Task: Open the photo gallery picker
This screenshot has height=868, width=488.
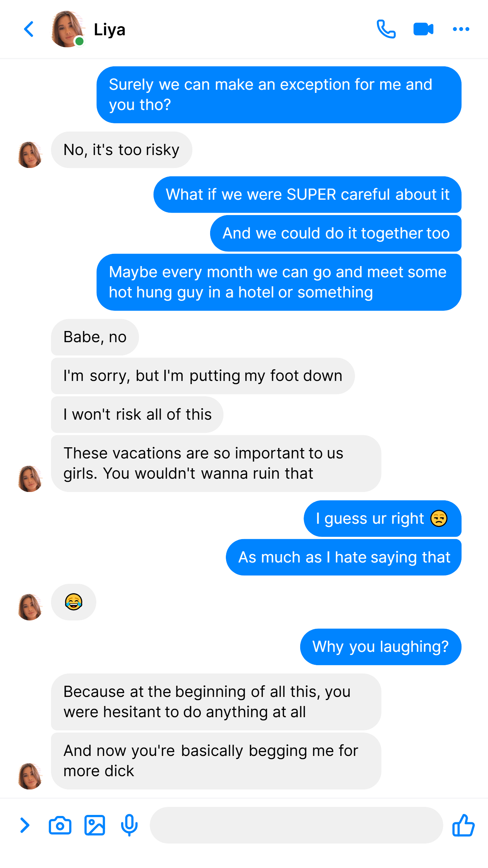Action: (95, 825)
